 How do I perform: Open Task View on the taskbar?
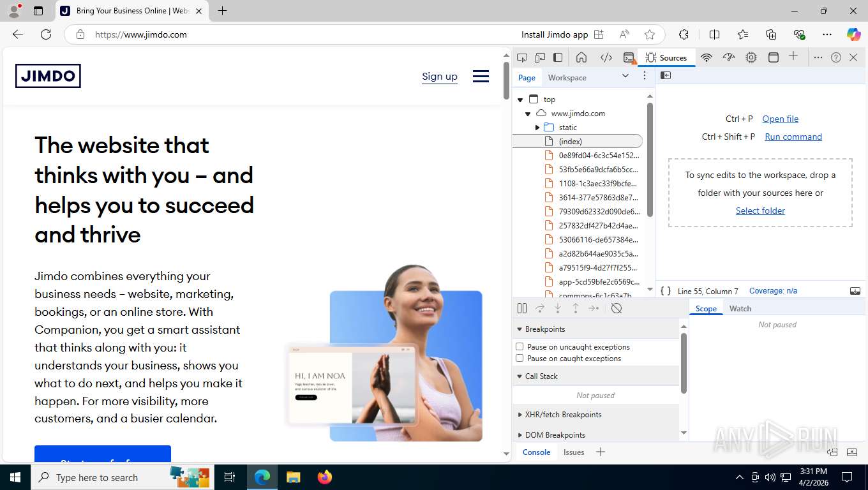(230, 477)
